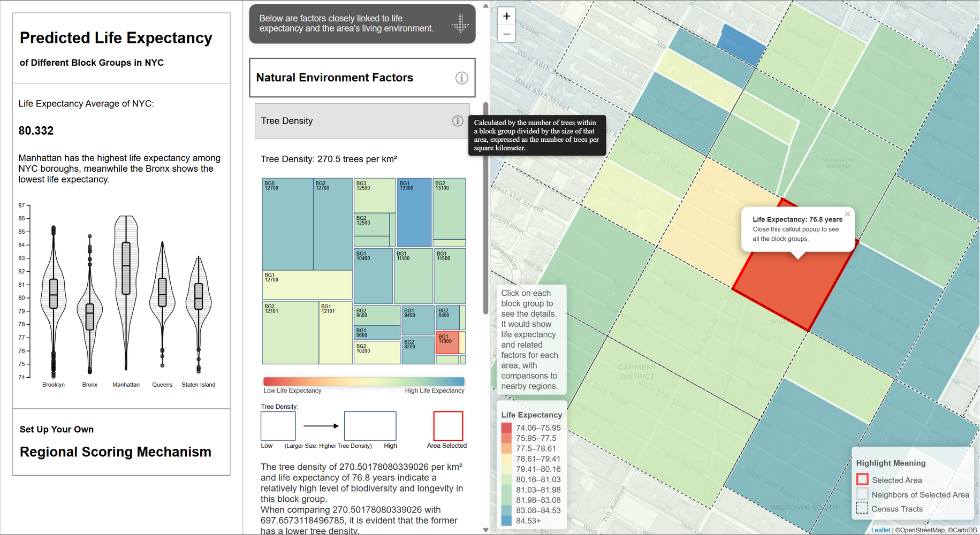Click the middle panel vertical scrollbar thumb
The width and height of the screenshot is (980, 535).
(485, 208)
